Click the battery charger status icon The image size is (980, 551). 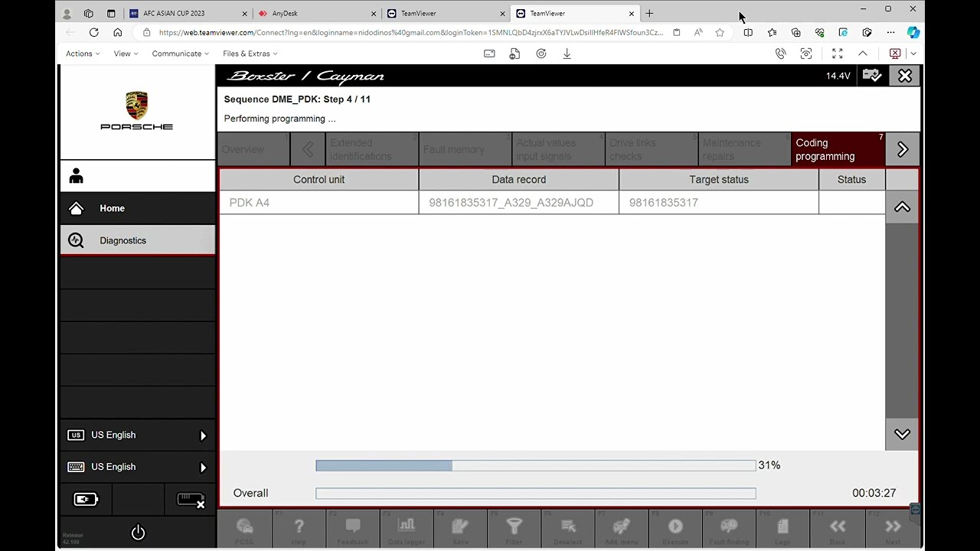tap(86, 500)
